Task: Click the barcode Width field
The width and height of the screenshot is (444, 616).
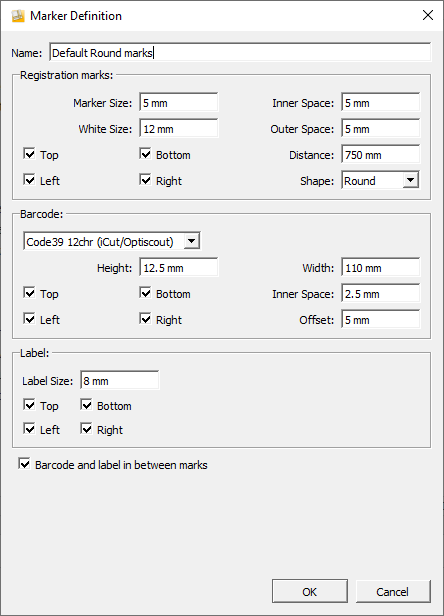Action: tap(380, 268)
